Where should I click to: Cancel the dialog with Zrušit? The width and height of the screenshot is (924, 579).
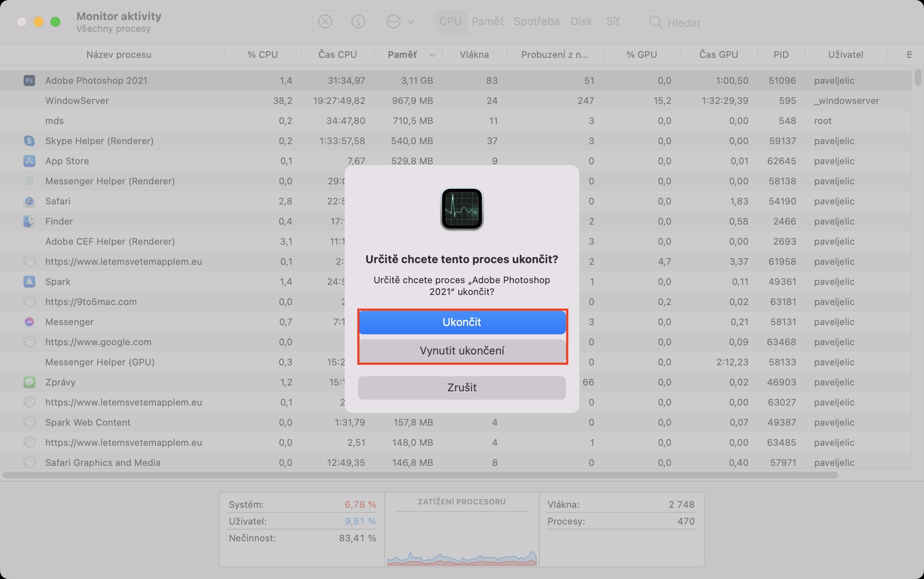click(x=462, y=388)
